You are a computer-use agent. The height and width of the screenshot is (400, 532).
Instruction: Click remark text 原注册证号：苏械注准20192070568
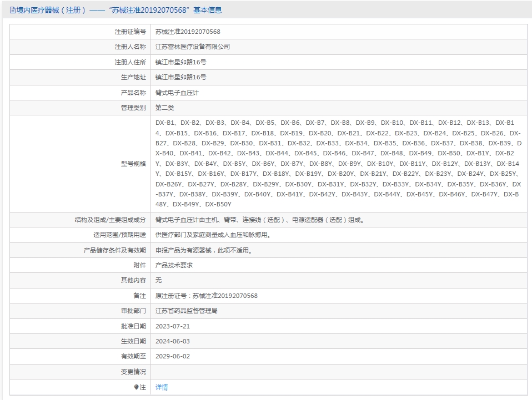point(206,296)
